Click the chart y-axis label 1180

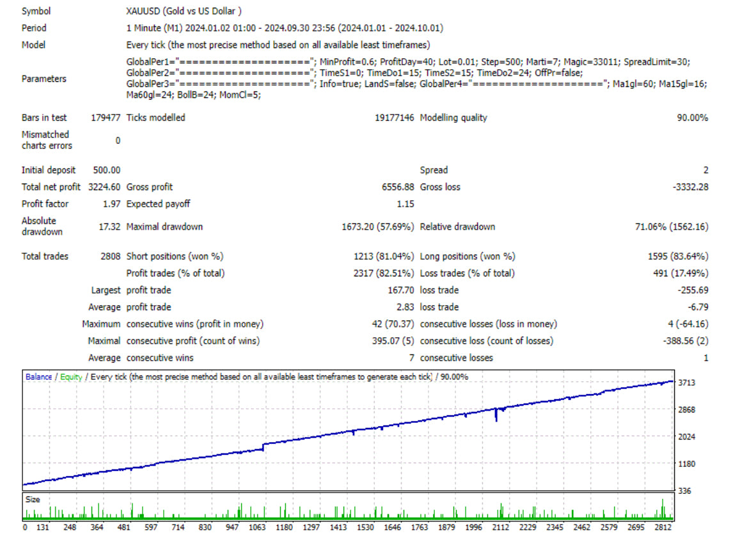pyautogui.click(x=686, y=464)
